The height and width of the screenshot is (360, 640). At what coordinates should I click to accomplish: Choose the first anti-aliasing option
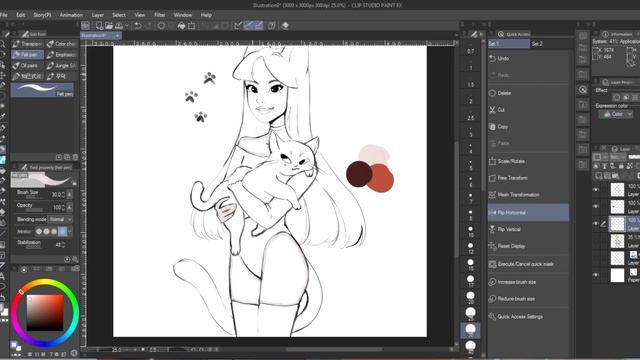pos(39,231)
